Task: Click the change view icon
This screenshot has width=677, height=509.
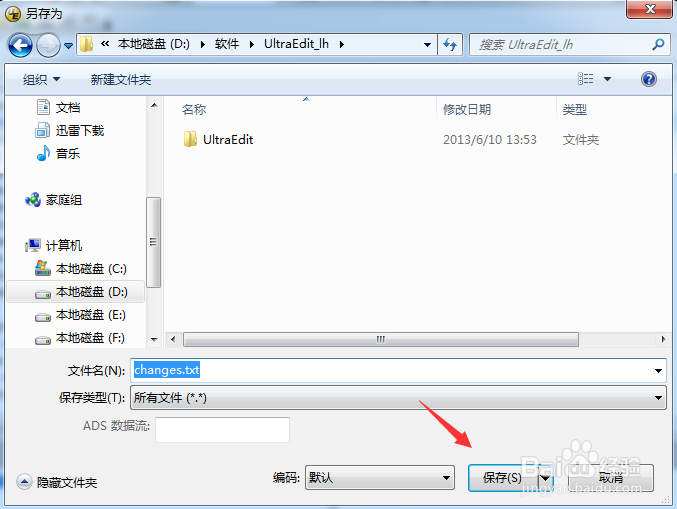Action: 585,79
